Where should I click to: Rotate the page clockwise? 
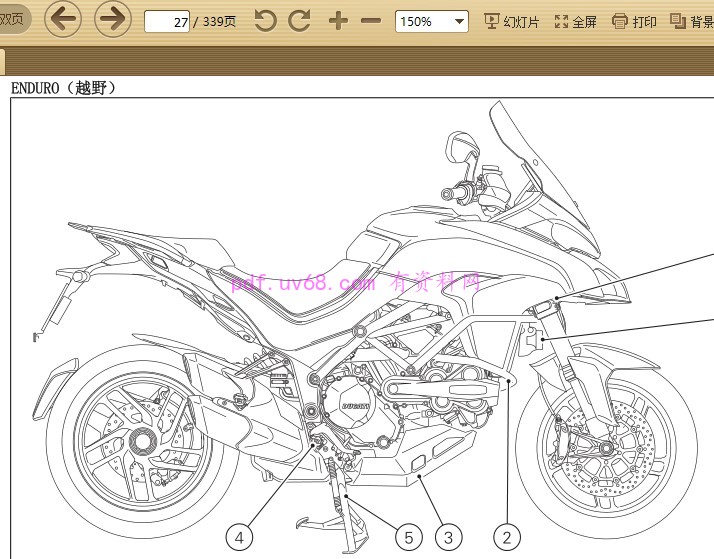coord(299,21)
